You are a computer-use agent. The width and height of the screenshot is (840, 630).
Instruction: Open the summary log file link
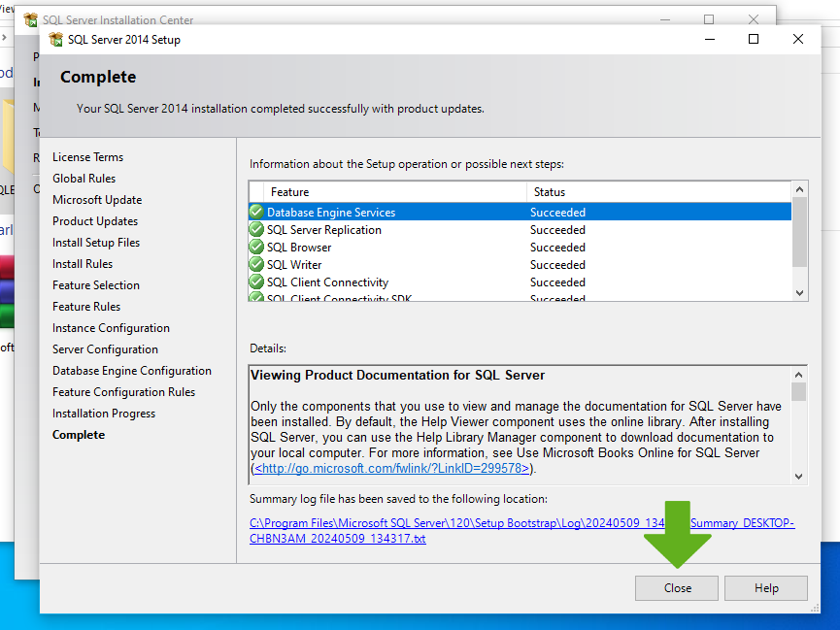pyautogui.click(x=521, y=531)
